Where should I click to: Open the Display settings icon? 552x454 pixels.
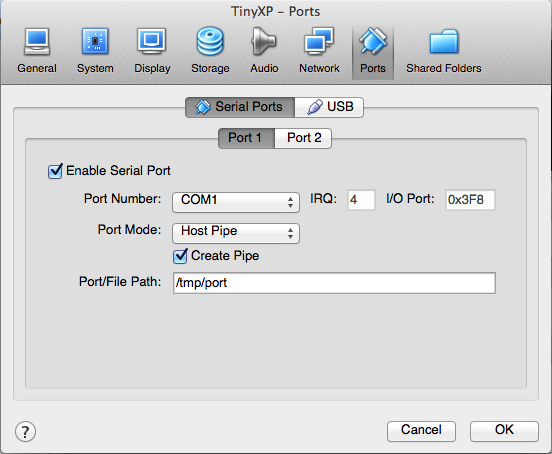pyautogui.click(x=152, y=42)
